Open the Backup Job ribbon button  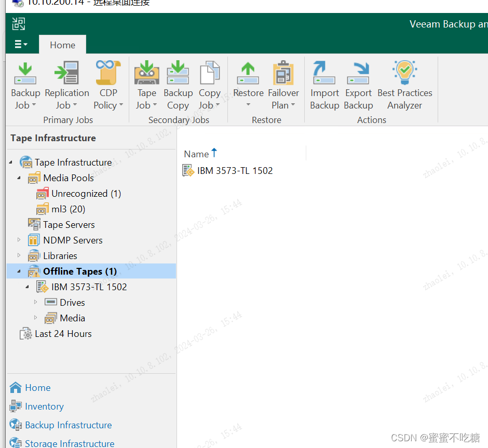pos(25,85)
